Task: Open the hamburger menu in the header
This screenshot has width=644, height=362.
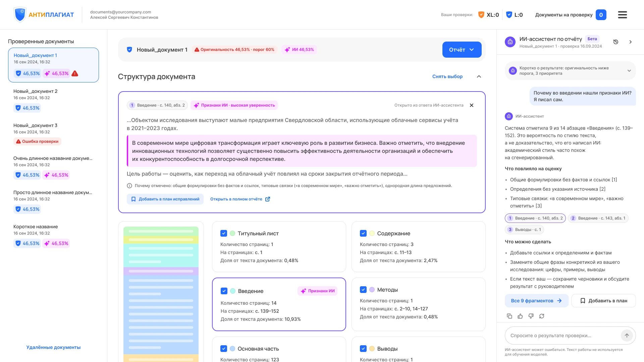Action: coord(622,15)
